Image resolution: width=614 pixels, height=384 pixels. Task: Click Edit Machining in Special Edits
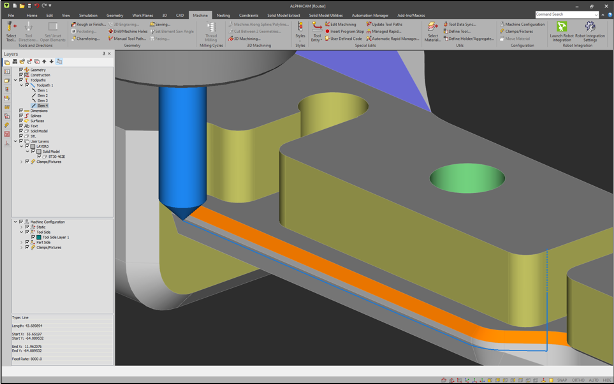pos(340,24)
